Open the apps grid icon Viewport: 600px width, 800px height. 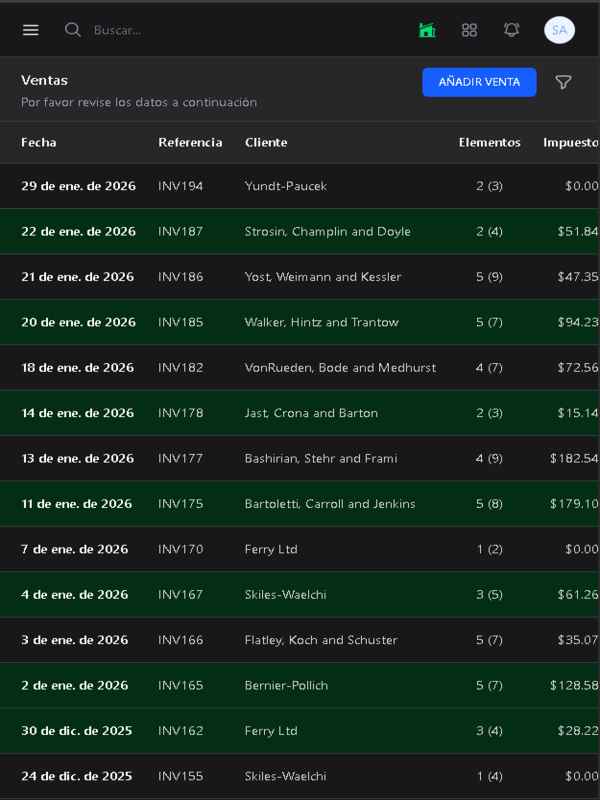(469, 30)
